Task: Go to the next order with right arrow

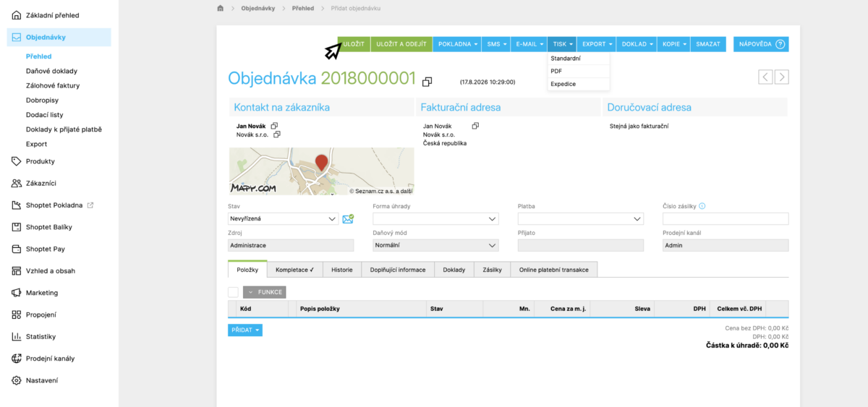Action: point(781,77)
